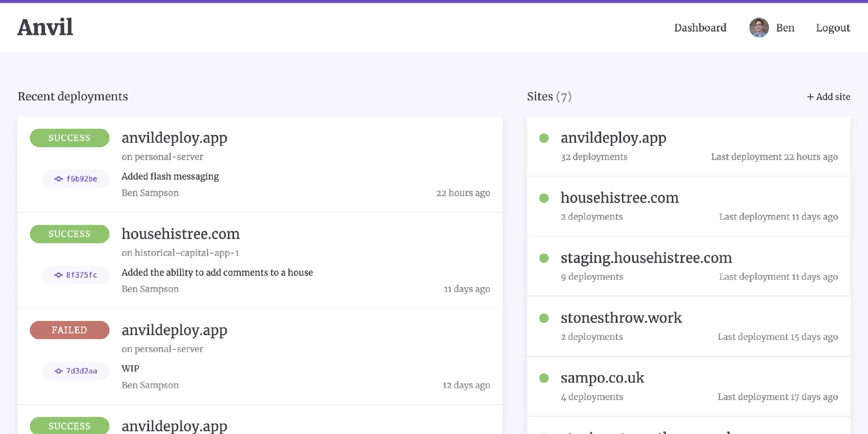
Task: Open the Ben user menu
Action: pos(785,28)
